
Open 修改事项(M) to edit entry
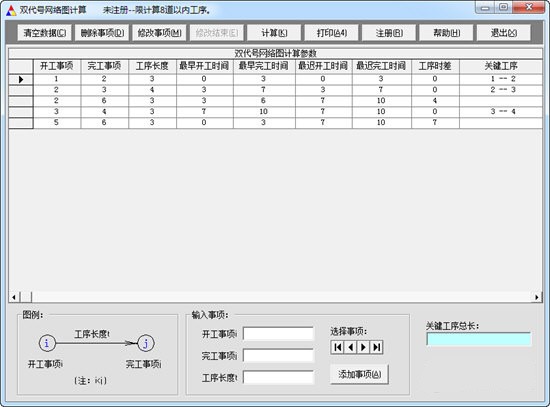click(159, 33)
